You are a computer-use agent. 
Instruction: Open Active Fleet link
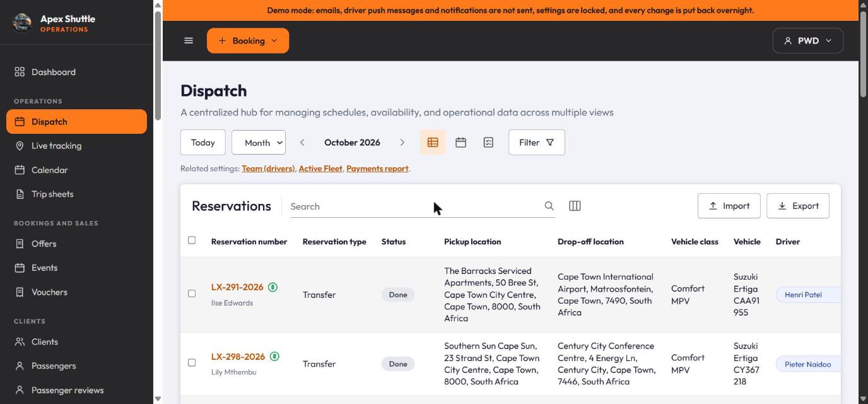click(x=320, y=169)
